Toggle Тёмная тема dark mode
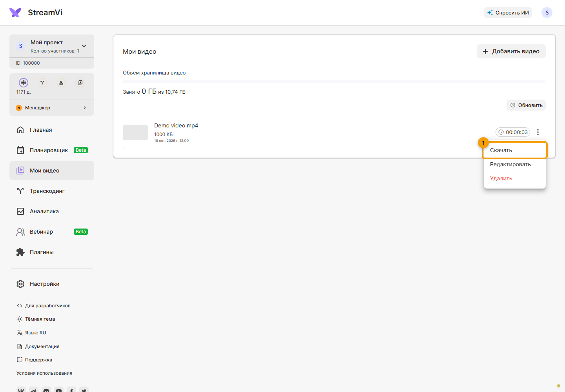This screenshot has width=565, height=392. pyautogui.click(x=36, y=319)
